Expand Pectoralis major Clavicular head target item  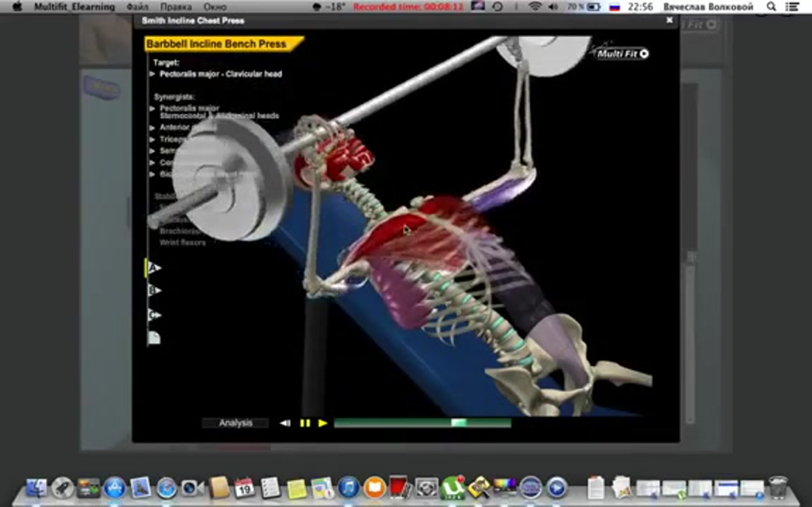point(152,74)
